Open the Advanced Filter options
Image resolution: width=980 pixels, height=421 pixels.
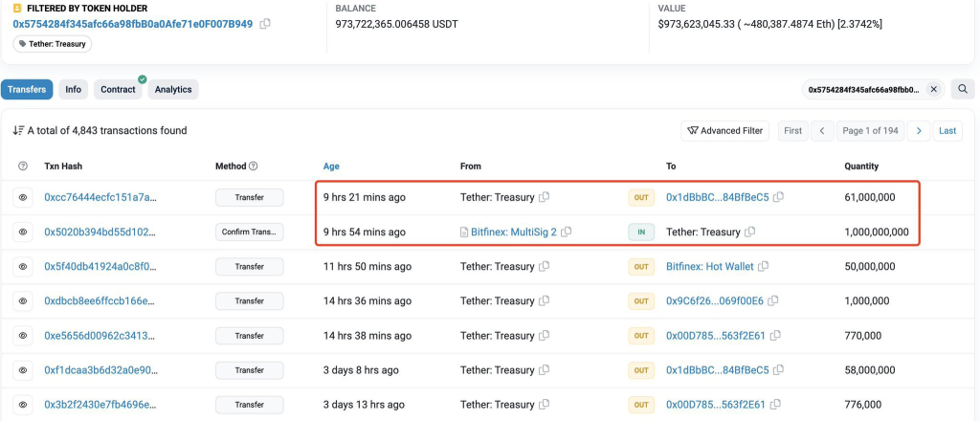pos(724,131)
